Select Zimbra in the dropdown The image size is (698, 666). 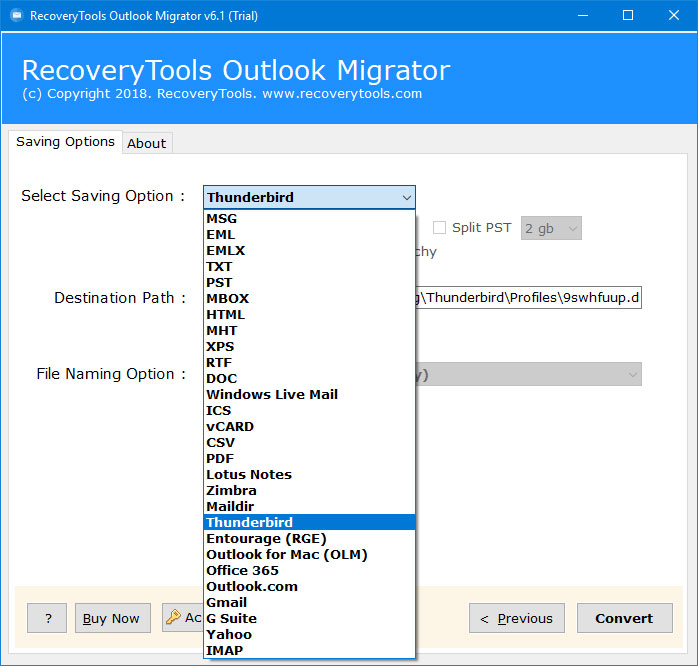(309, 491)
